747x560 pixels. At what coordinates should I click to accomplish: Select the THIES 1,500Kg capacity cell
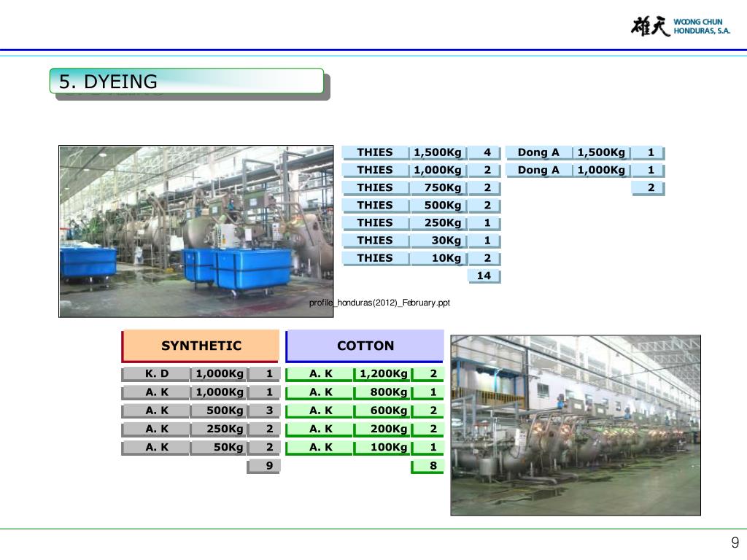438,152
